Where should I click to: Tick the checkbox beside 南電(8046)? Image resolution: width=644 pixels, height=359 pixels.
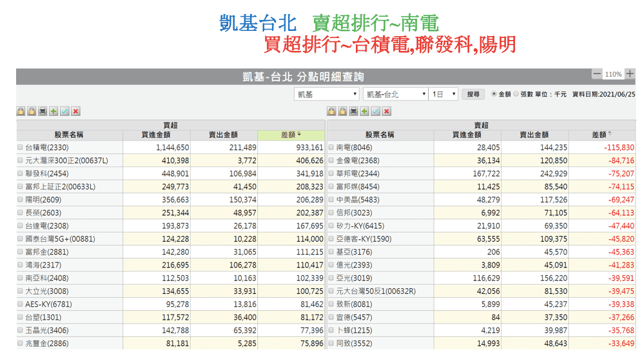pyautogui.click(x=331, y=148)
